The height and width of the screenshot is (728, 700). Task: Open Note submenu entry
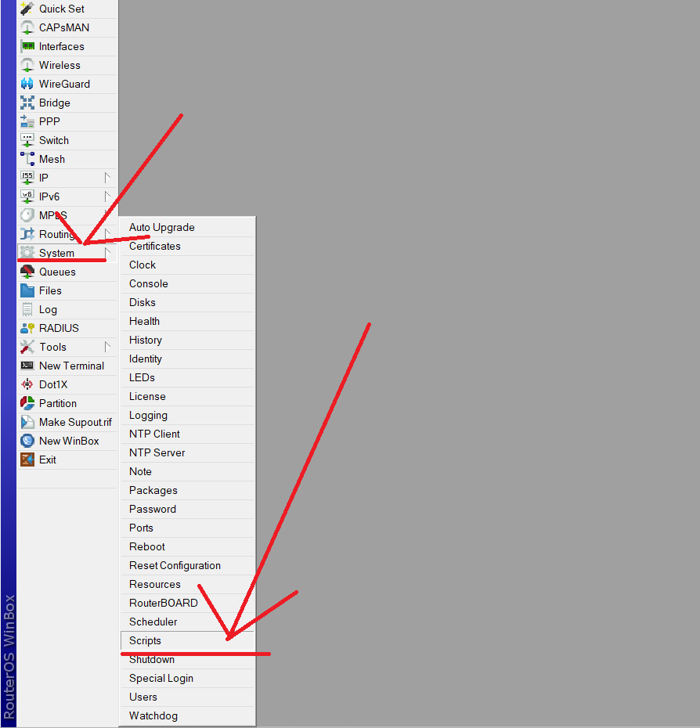(x=188, y=472)
